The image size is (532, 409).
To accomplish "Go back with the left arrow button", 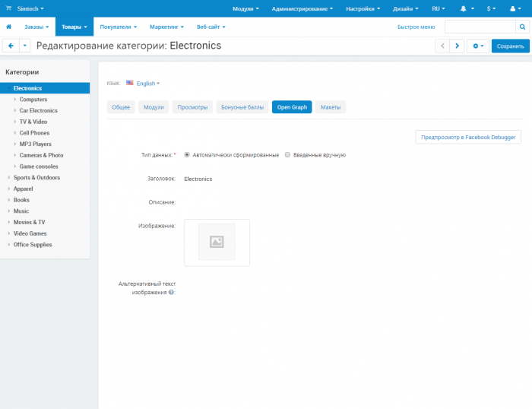I will coord(11,46).
